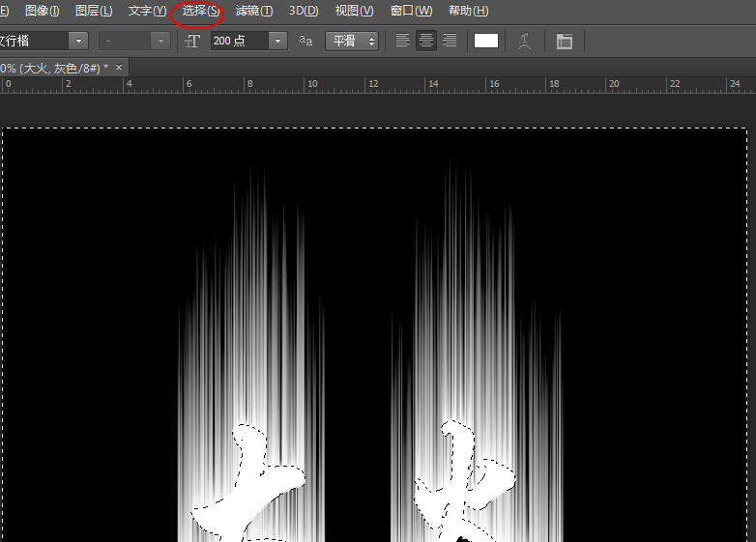The image size is (756, 542).
Task: Toggle the character and paragraph panels icon
Action: click(x=565, y=41)
